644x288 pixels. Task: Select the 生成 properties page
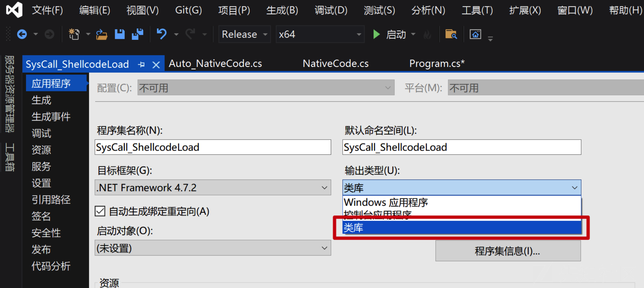(x=41, y=100)
